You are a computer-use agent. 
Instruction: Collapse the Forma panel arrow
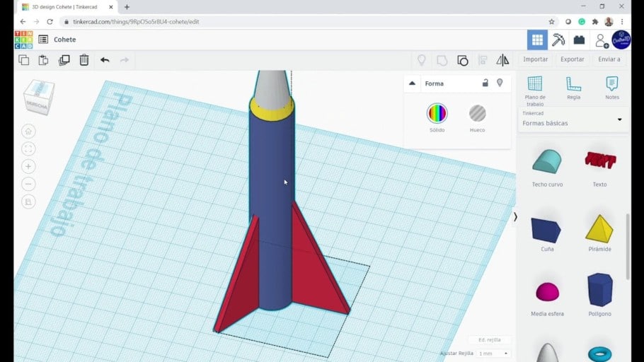point(413,83)
